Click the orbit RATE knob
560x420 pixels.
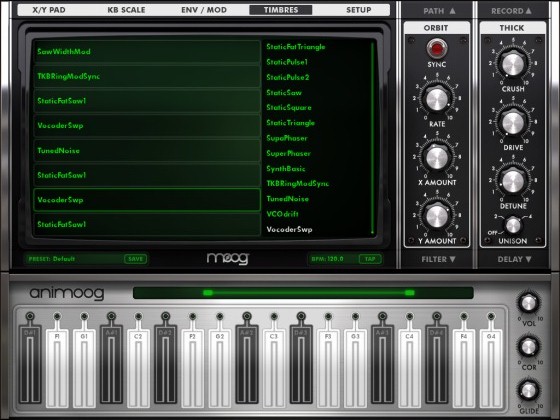pos(437,99)
